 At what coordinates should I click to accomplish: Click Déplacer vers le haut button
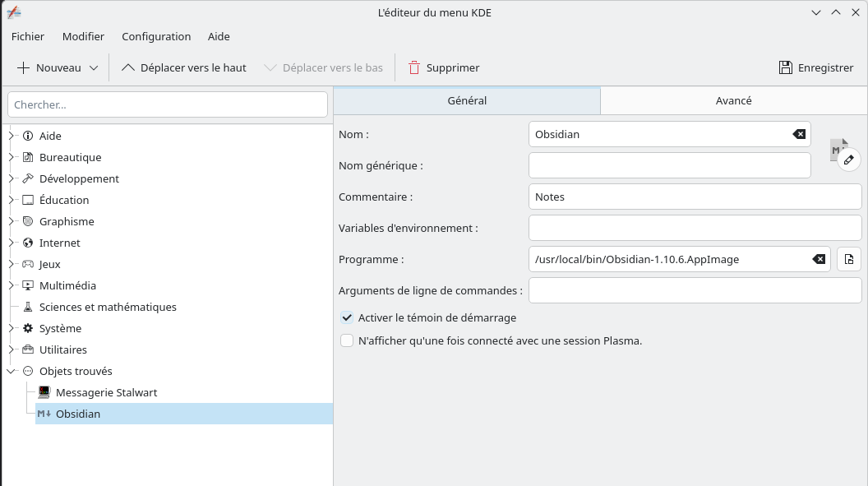click(184, 67)
